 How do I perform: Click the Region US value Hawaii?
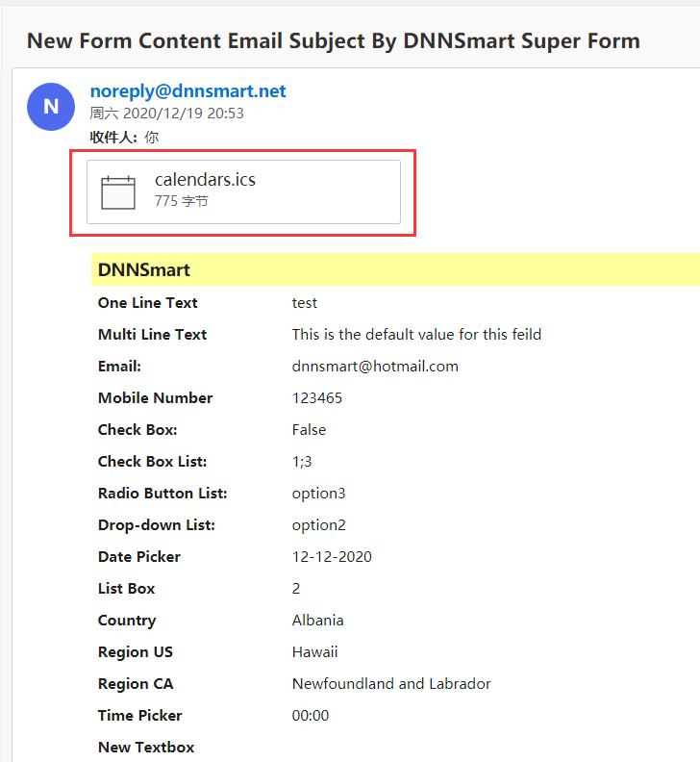tap(314, 651)
